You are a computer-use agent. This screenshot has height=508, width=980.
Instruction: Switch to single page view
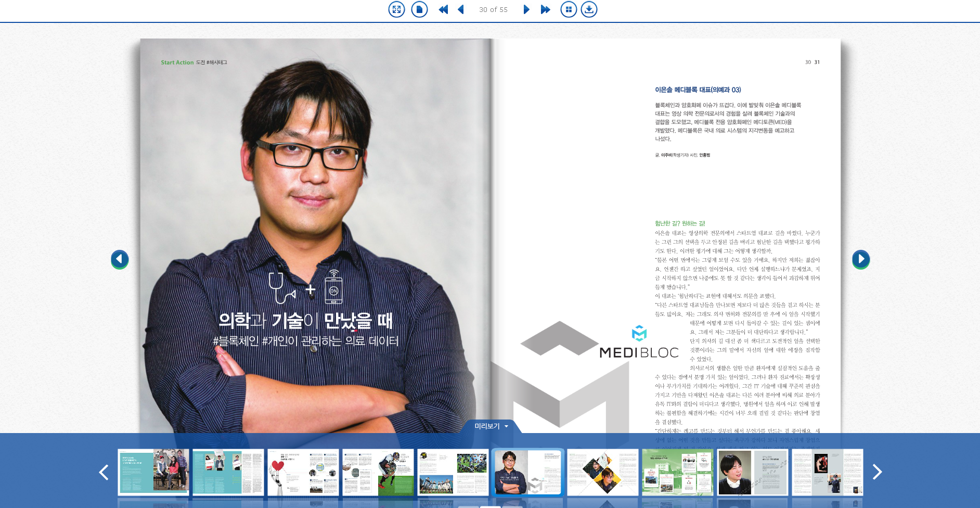[419, 9]
